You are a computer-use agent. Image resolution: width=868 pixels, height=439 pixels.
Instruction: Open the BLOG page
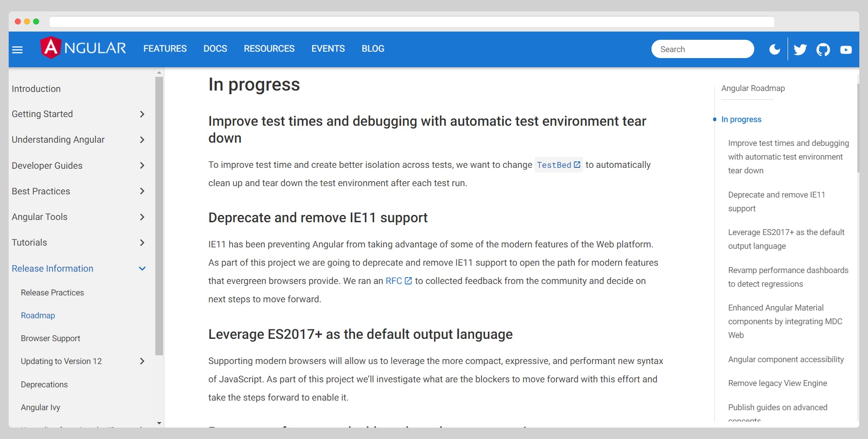(x=373, y=48)
